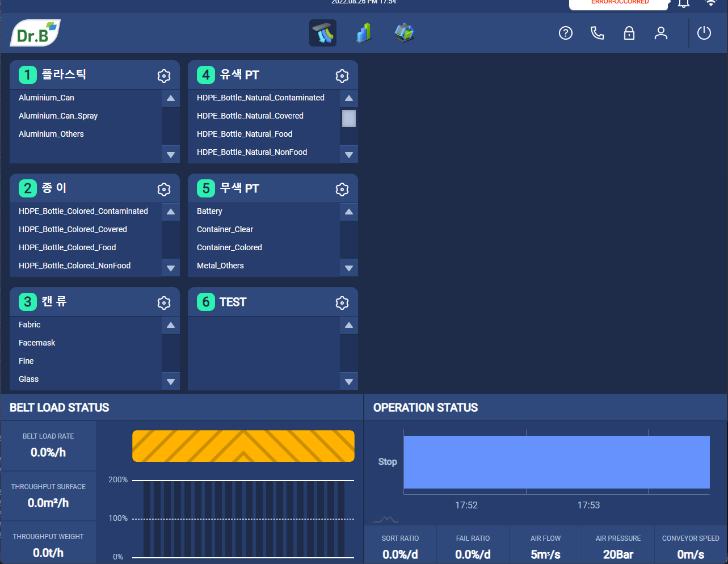The image size is (728, 564).
Task: Click the yellow striped belt load indicator
Action: [243, 446]
